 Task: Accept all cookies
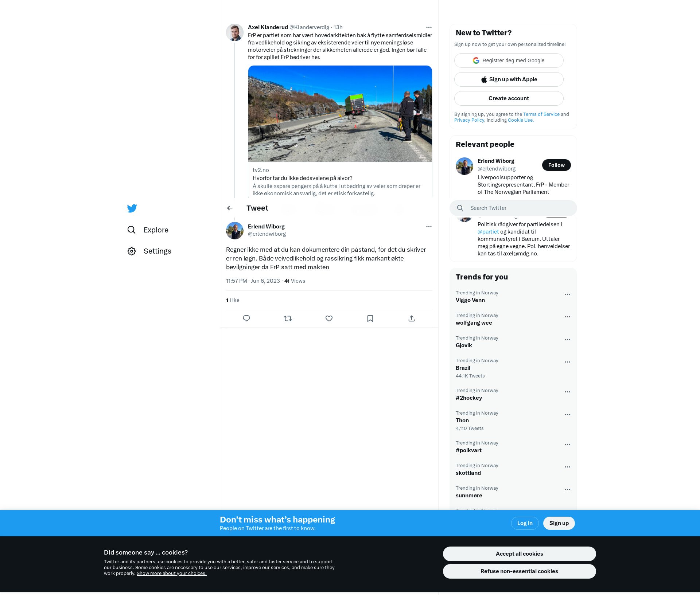[x=519, y=554]
